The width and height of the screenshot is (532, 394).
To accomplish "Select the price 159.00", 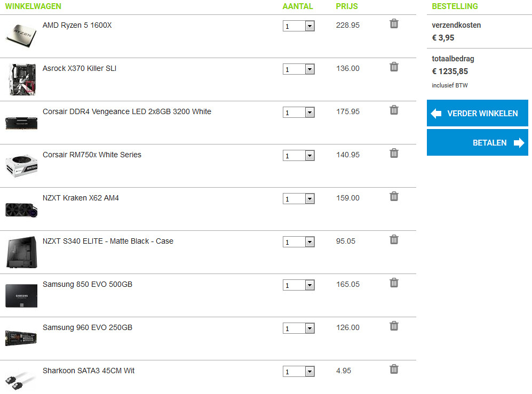I will coord(348,198).
